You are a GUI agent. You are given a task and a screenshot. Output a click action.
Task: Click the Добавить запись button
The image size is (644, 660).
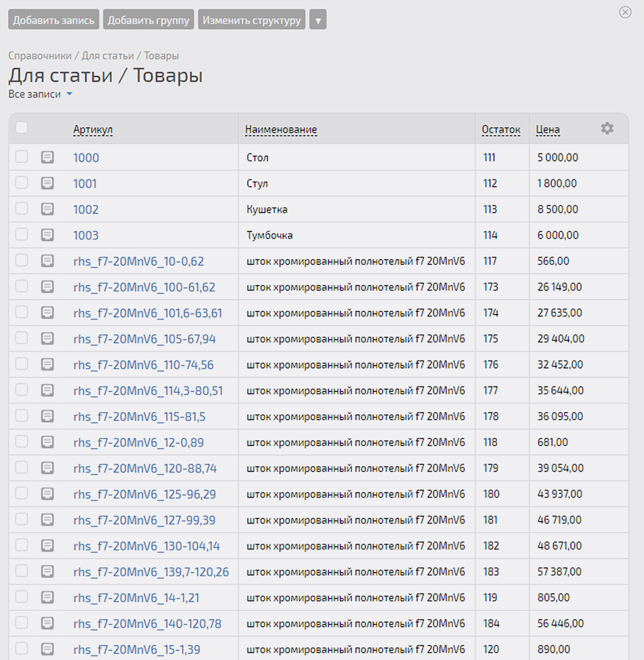point(53,20)
